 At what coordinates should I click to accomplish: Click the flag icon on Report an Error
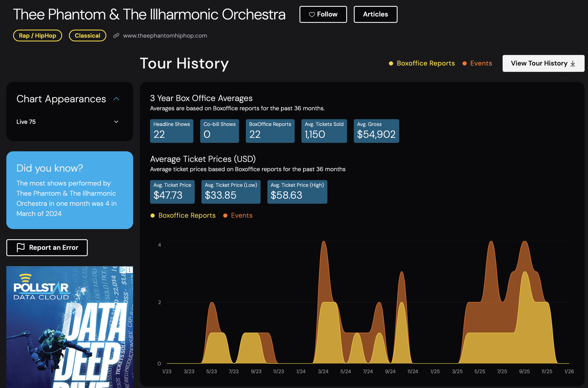click(x=20, y=247)
